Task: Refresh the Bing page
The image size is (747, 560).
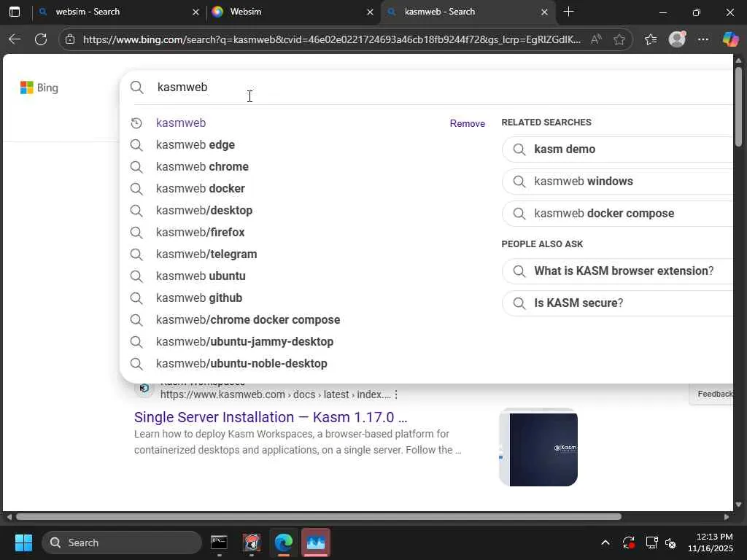Action: [x=41, y=39]
